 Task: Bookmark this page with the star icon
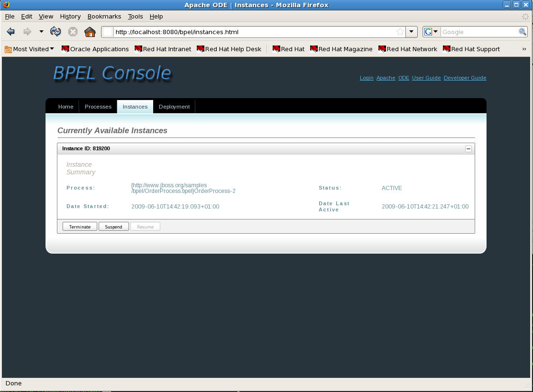tap(400, 32)
